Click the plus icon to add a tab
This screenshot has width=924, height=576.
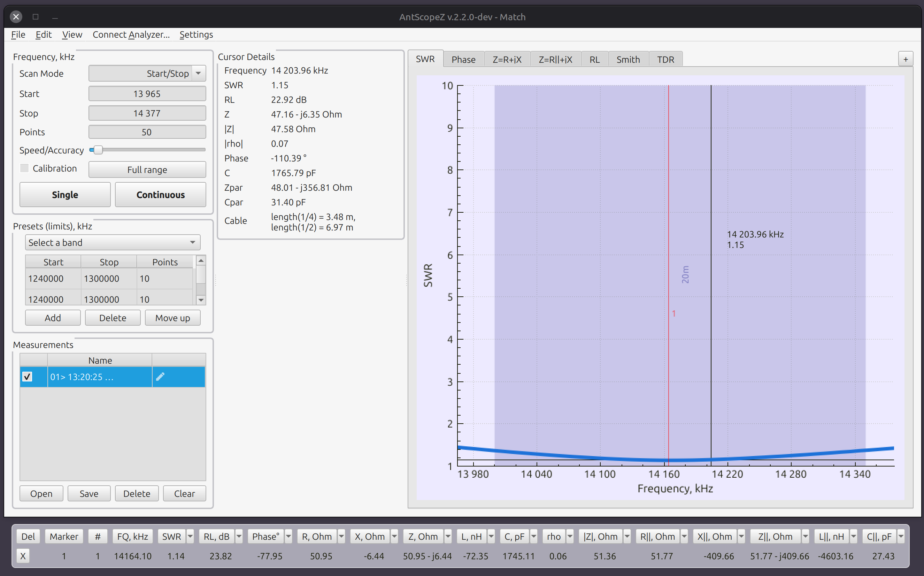pos(905,59)
